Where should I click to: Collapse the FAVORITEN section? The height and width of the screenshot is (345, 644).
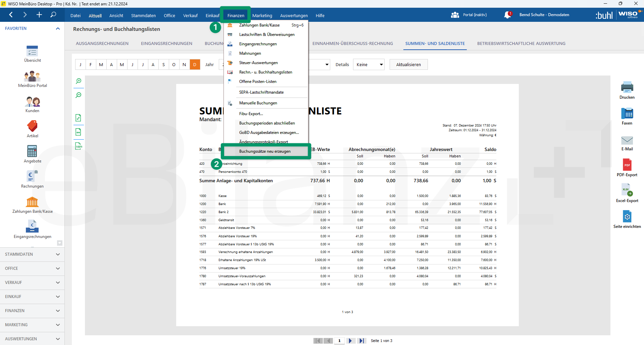point(32,29)
